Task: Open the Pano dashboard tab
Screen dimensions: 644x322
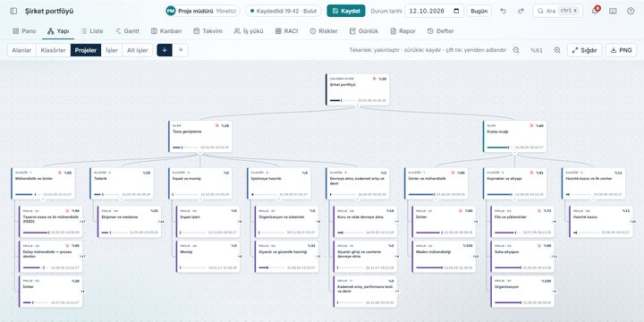Action: coord(24,30)
